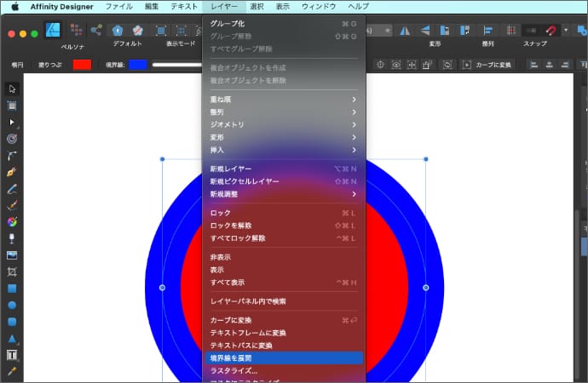Click the left-middle selection handle
Screen dimensions: 588x383
tap(163, 288)
